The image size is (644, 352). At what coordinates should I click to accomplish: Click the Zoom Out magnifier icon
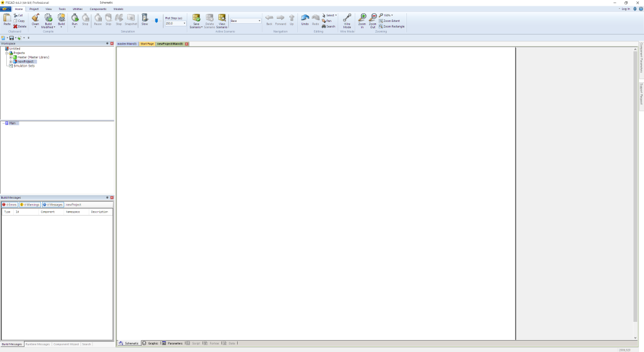click(x=372, y=18)
